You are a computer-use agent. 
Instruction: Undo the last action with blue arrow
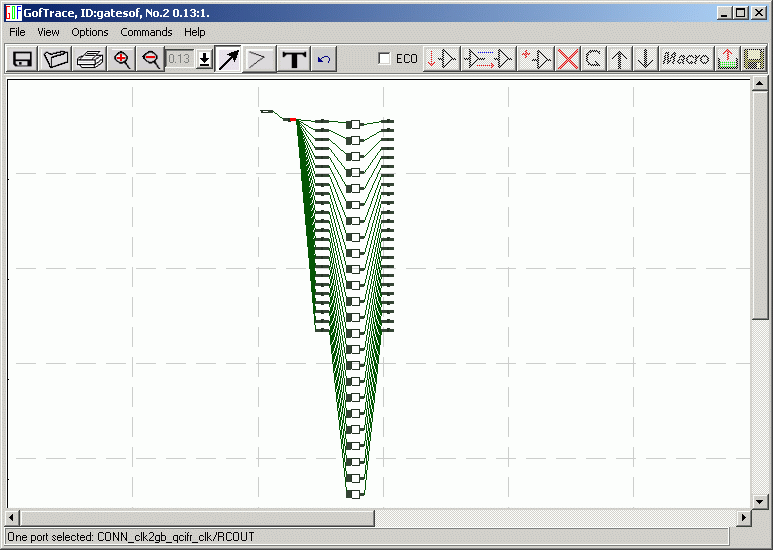click(x=324, y=59)
